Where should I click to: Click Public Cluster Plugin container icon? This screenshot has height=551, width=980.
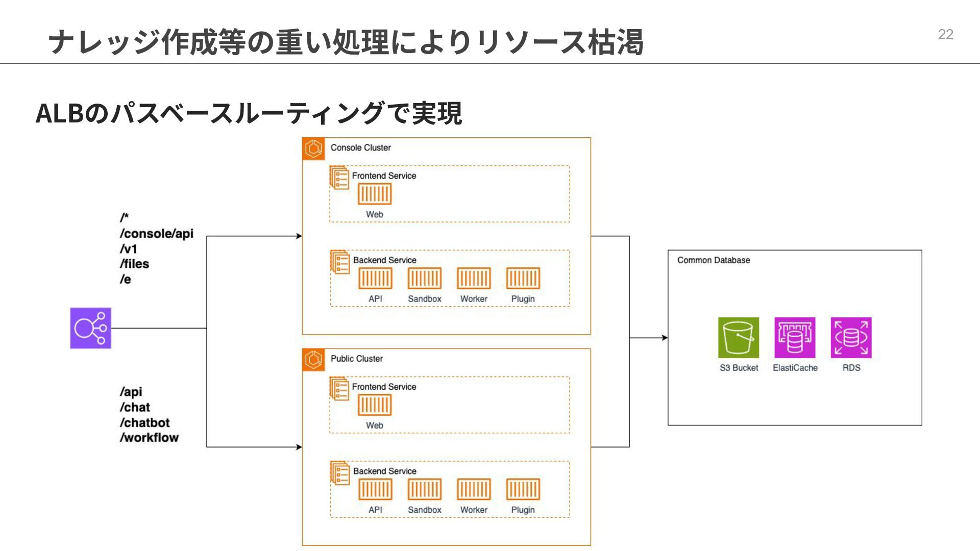(x=523, y=490)
